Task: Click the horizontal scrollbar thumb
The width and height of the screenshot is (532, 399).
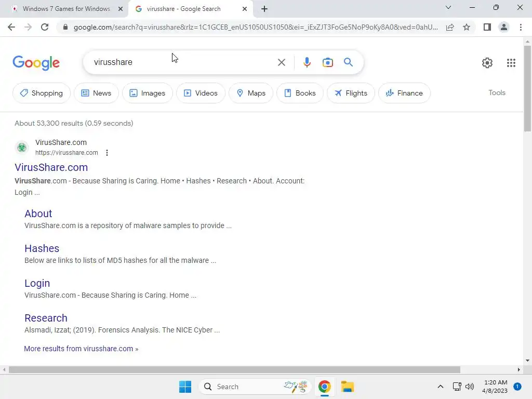Action: click(x=234, y=369)
